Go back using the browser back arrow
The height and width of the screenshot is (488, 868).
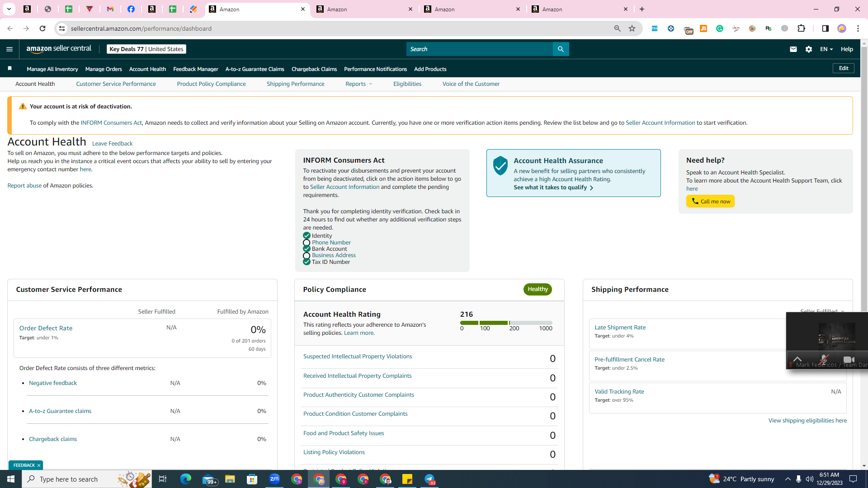coord(10,28)
